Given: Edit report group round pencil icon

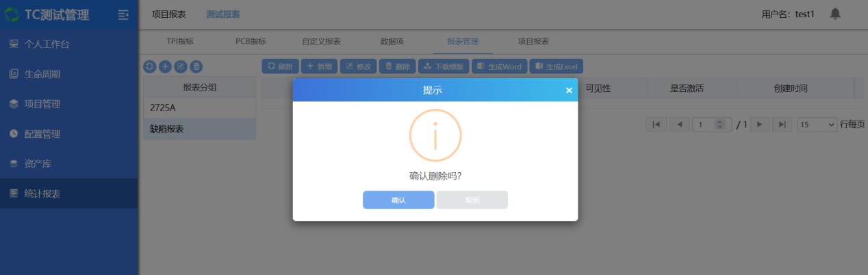Looking at the screenshot, I should (181, 67).
